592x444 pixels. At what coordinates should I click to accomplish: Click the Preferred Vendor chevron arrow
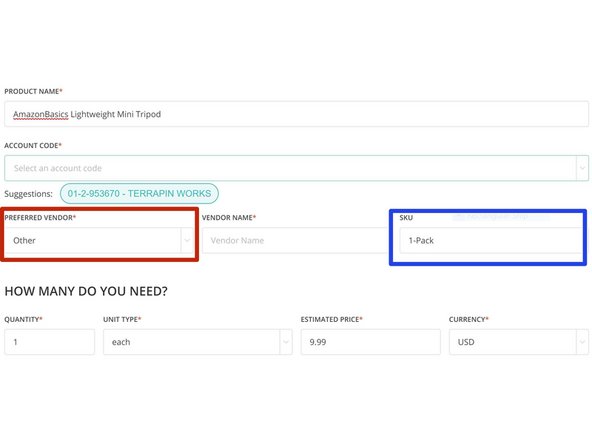(187, 240)
